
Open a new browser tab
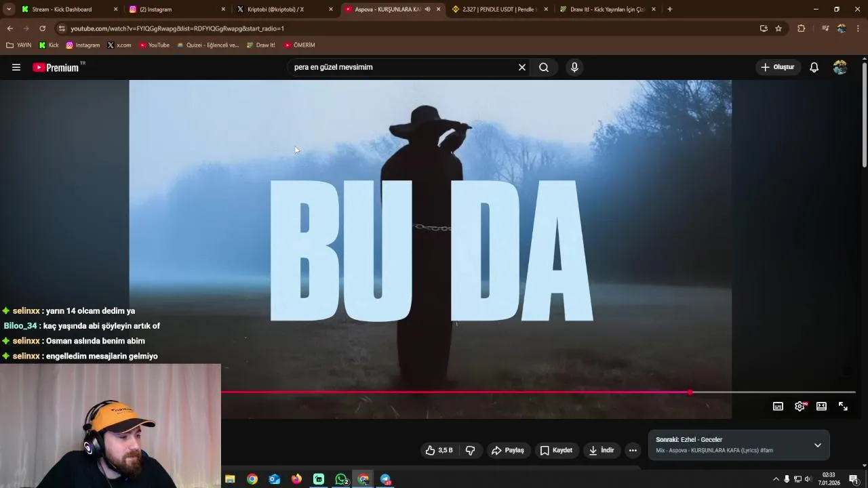670,9
